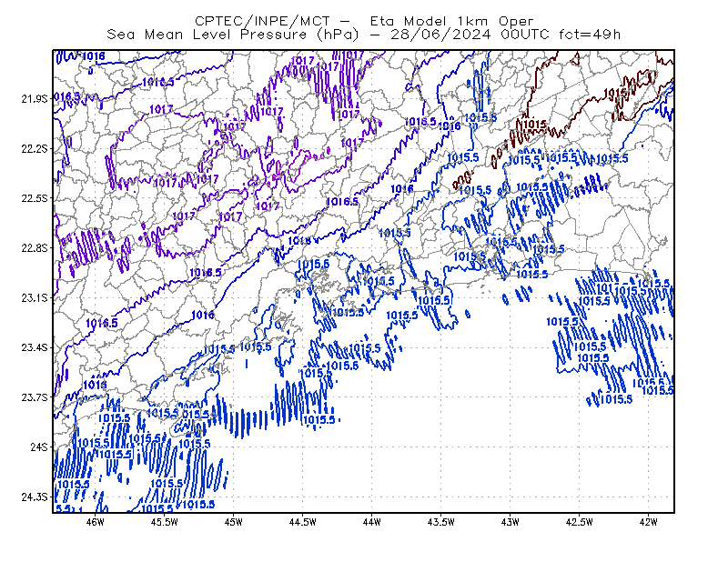Click the 24.3S latitude label
The width and height of the screenshot is (728, 562).
point(35,497)
